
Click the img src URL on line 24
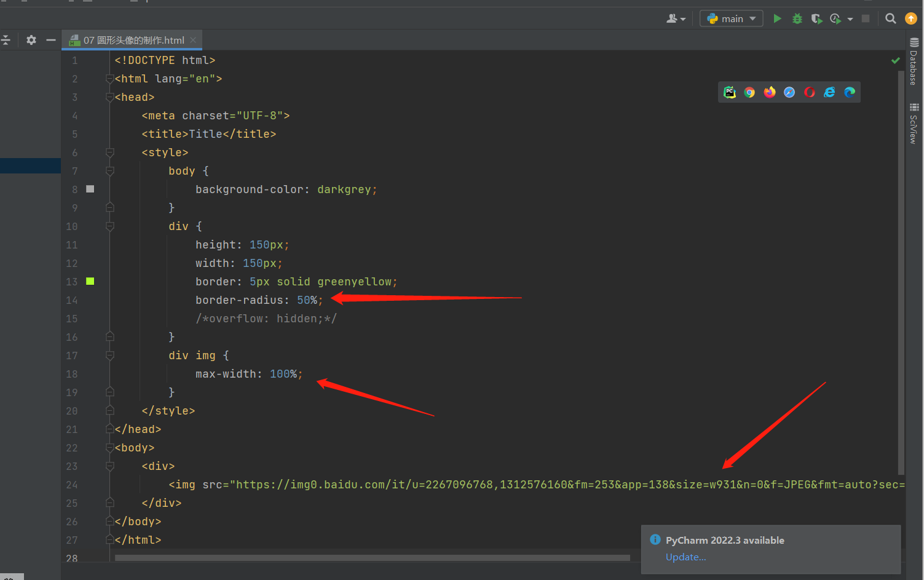coord(571,485)
